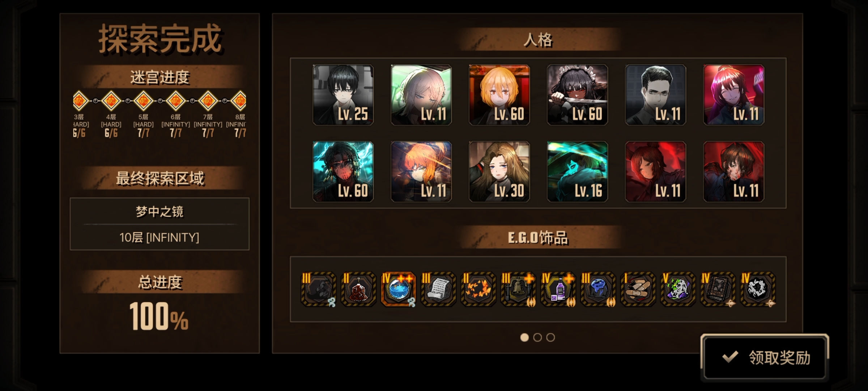Screen dimensions: 868x391
Task: Open the Lv. 25 black-haired identity portrait
Action: pyautogui.click(x=343, y=95)
